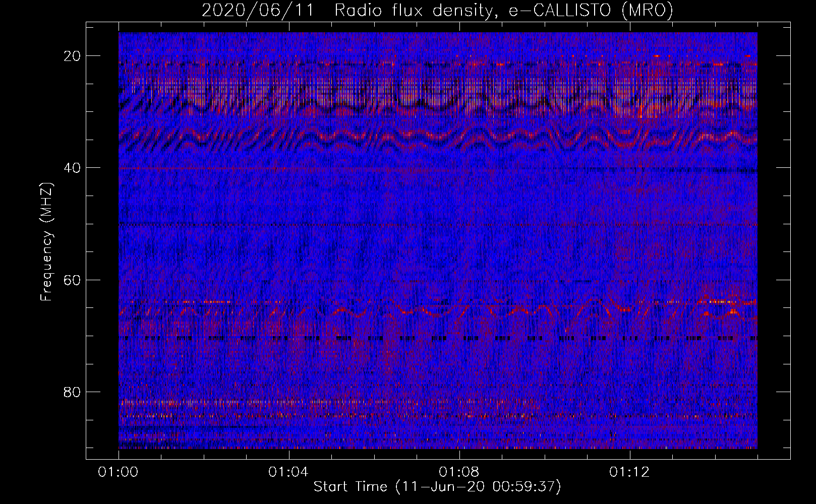Click the '40' frequency tick label
816x504 pixels.
73,168
